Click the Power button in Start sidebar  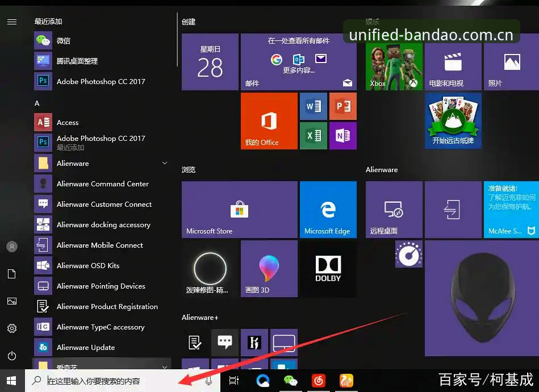(x=12, y=356)
